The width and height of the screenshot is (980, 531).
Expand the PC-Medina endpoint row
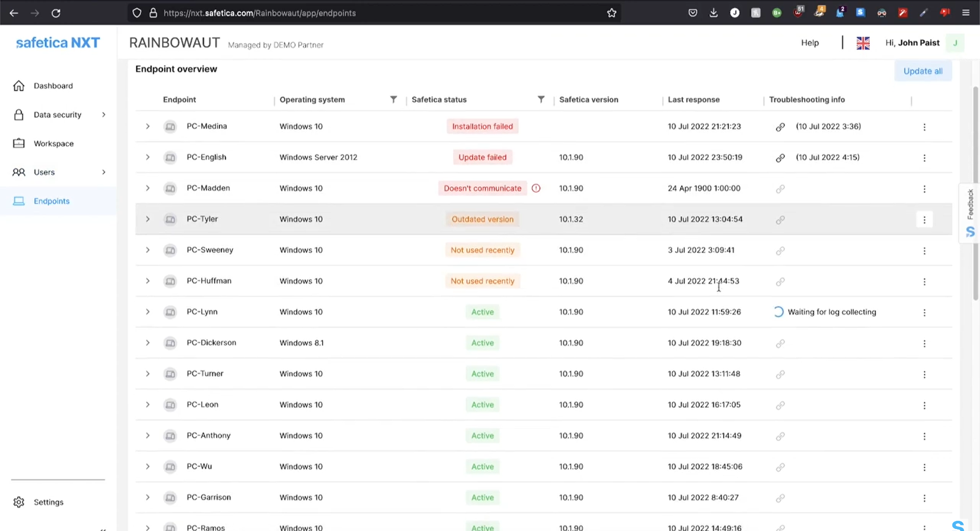pos(148,126)
